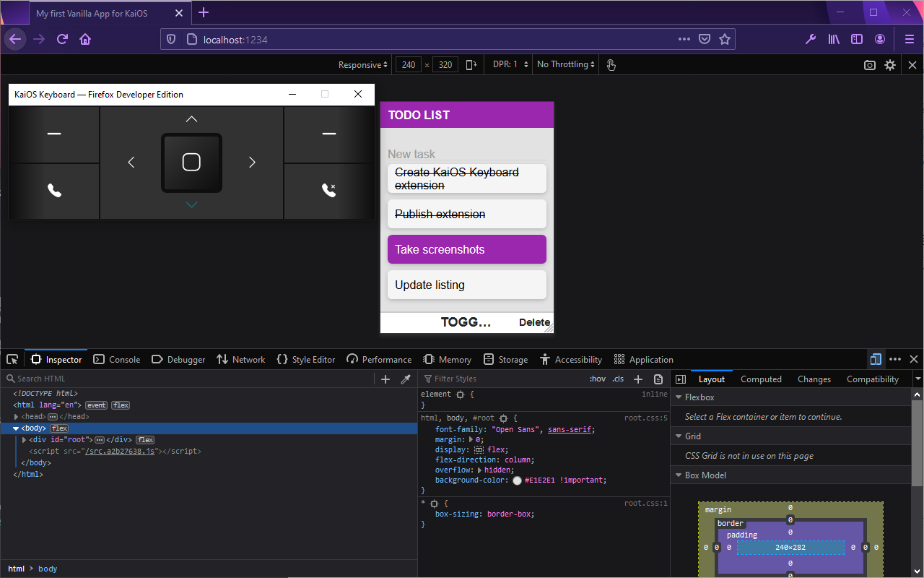This screenshot has height=578, width=924.
Task: Select the Take screenshots todo item
Action: click(467, 249)
